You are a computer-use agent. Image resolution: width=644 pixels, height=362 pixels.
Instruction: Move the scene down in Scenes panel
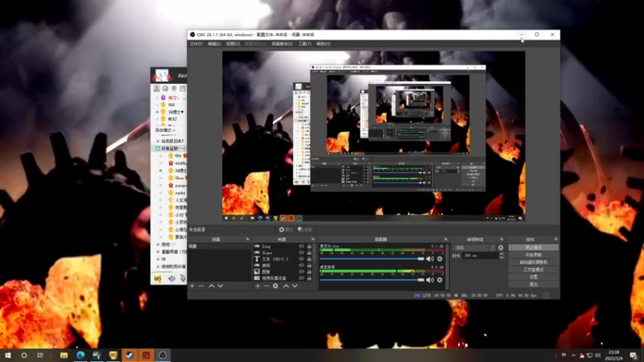pyautogui.click(x=221, y=286)
